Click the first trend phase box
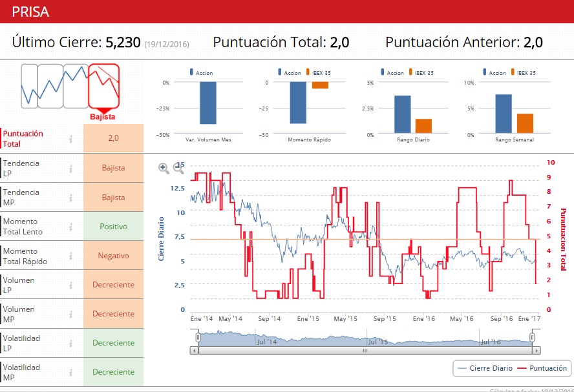 click(x=29, y=87)
